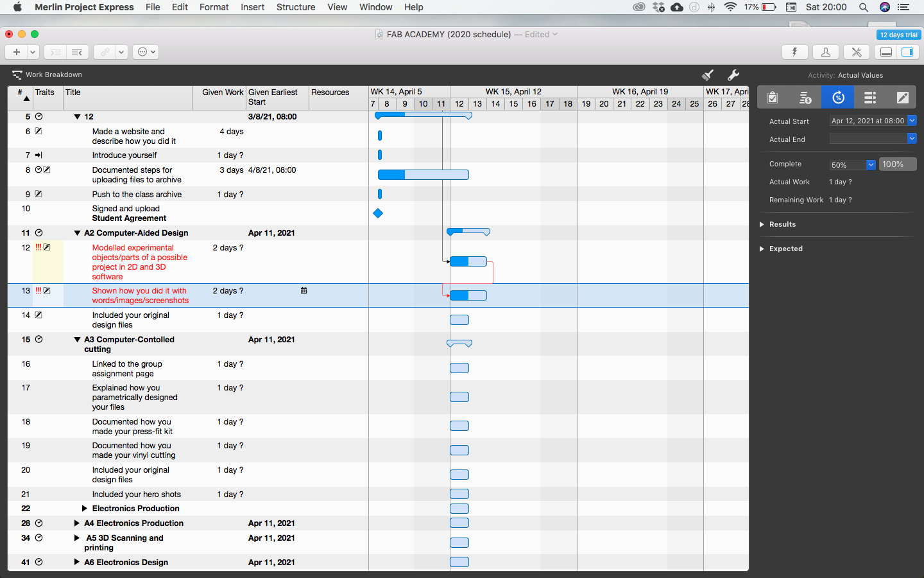The height and width of the screenshot is (578, 924).
Task: Expand the Expected section in inspector
Action: click(762, 249)
